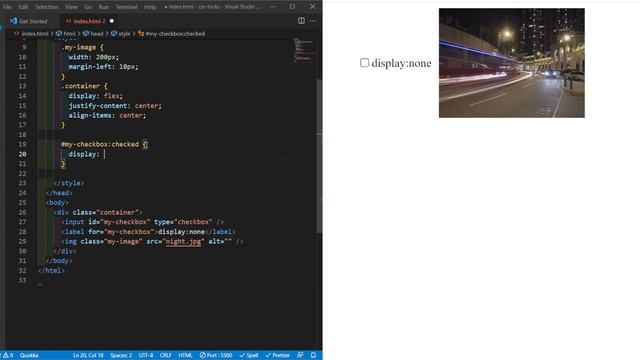Click the night street image in the browser
The width and height of the screenshot is (640, 360).
[511, 63]
